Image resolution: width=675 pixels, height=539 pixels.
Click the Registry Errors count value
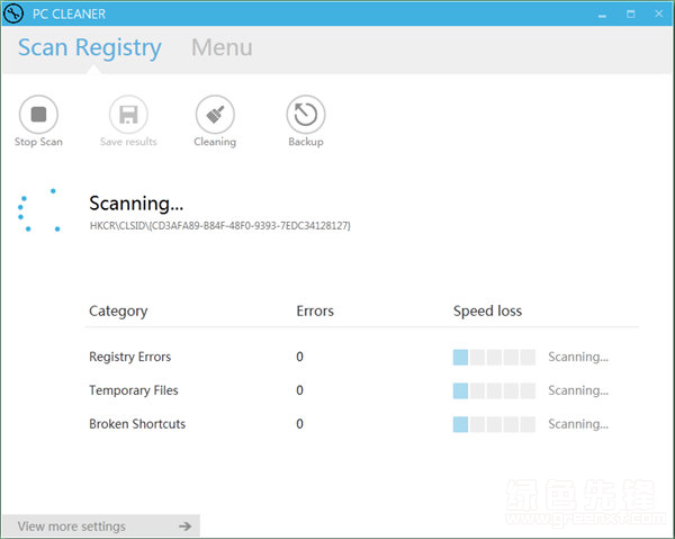300,356
